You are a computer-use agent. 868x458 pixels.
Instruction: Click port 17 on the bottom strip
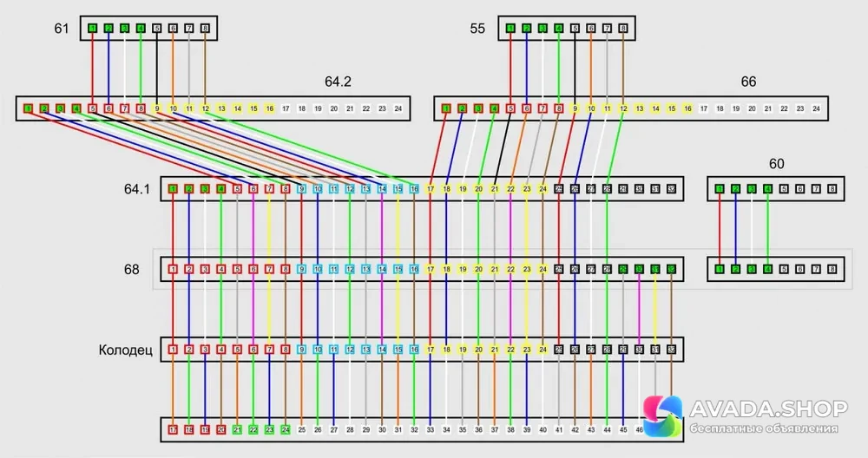coord(173,429)
